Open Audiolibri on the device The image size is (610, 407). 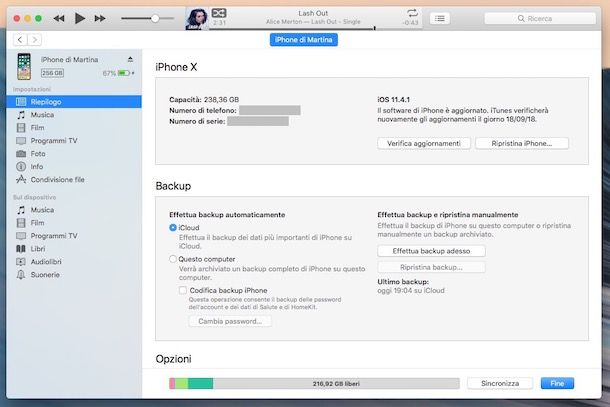tap(74, 261)
